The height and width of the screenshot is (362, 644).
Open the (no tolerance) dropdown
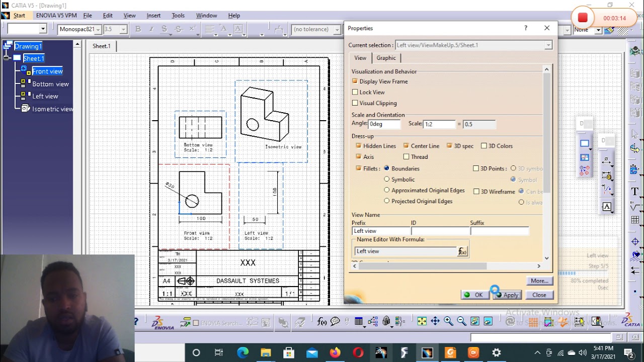click(337, 30)
